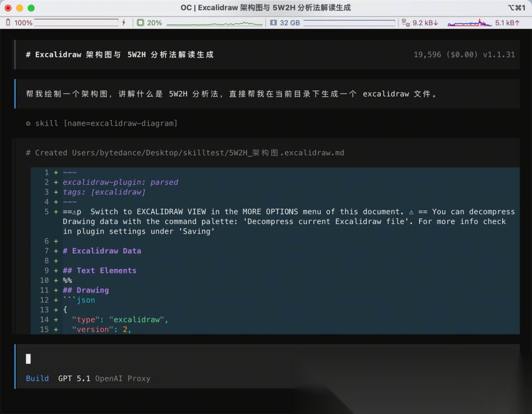Viewport: 532px width, 414px height.
Task: Click the red close window button
Action: tap(8, 8)
